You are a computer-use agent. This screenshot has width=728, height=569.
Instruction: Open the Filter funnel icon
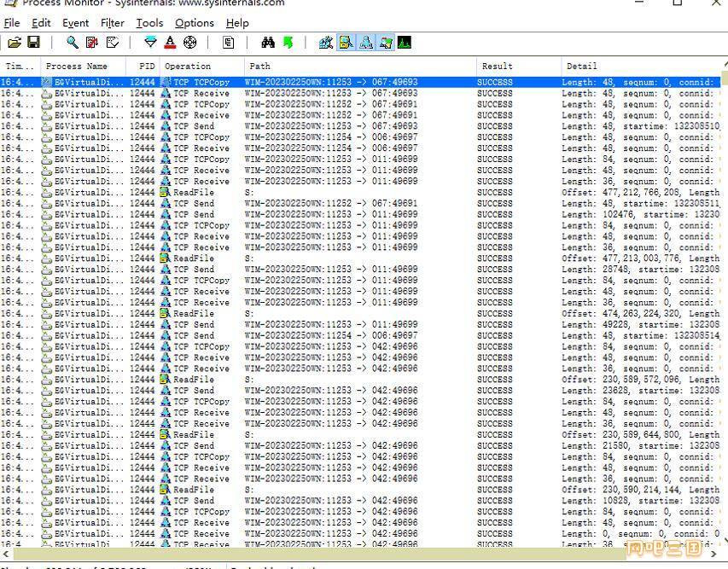point(150,43)
